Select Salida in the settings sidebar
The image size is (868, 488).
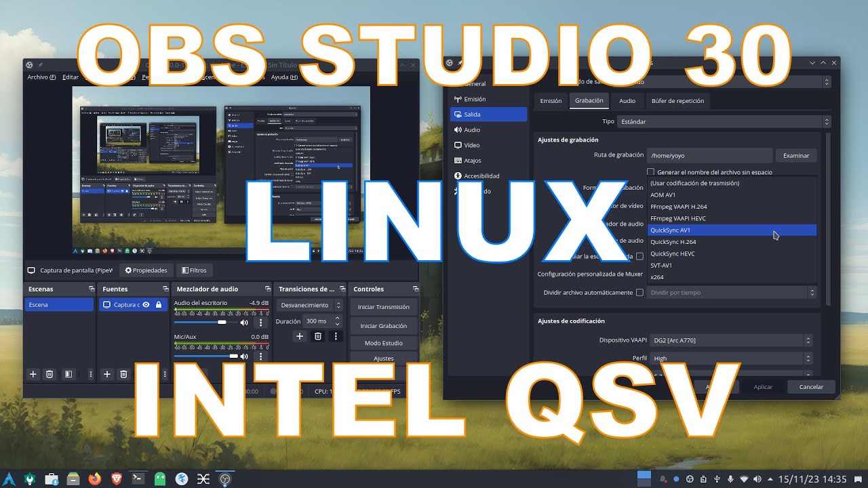(x=489, y=115)
